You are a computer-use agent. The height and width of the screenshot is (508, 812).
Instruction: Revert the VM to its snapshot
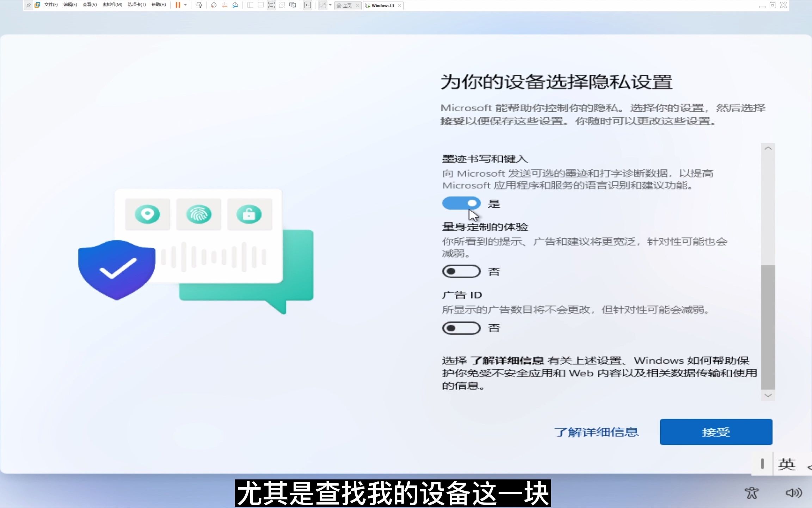[224, 5]
